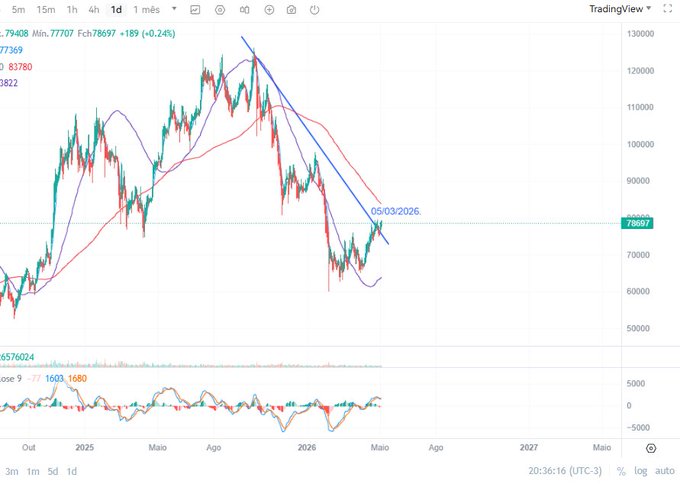Image resolution: width=680 pixels, height=484 pixels.
Task: Switch to the 1h interval
Action: coord(72,10)
